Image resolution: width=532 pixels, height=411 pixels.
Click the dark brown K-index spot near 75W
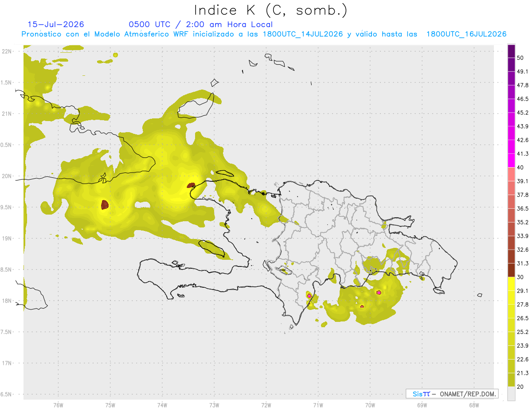[x=105, y=204]
